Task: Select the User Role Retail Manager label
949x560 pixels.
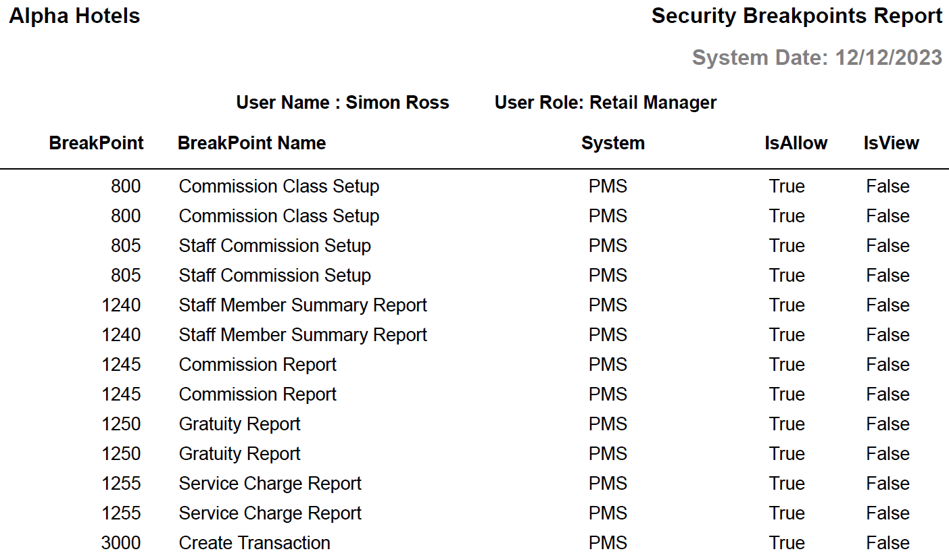Action: point(605,103)
